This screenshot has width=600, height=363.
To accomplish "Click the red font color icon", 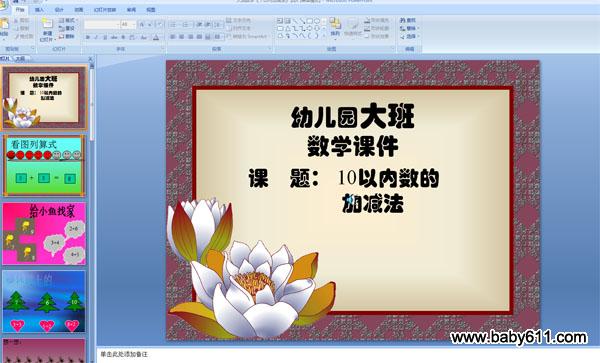I will click(156, 37).
